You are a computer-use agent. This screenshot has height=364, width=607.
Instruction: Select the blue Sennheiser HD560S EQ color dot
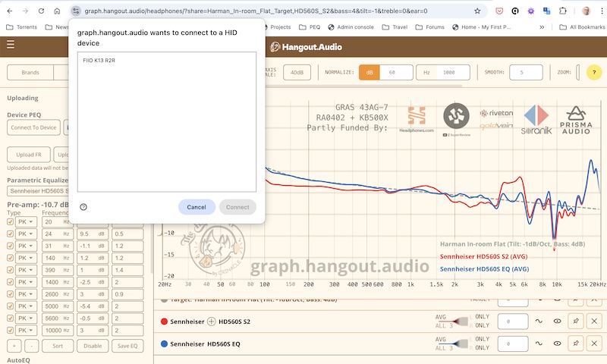[164, 344]
